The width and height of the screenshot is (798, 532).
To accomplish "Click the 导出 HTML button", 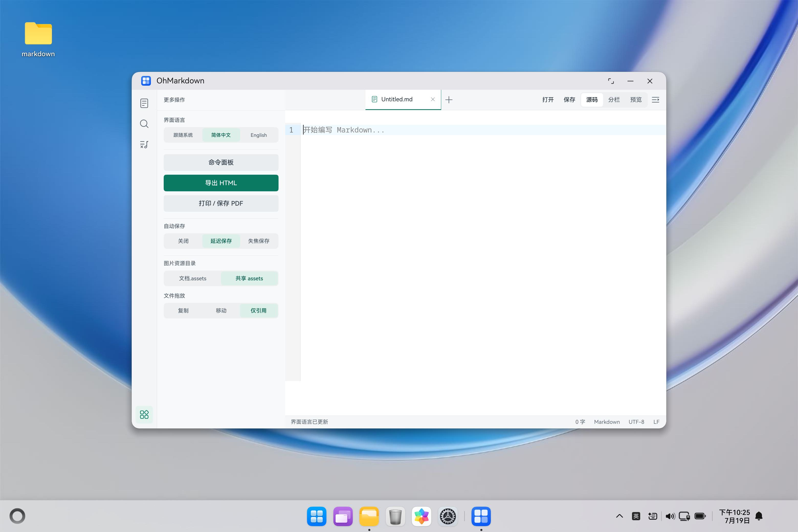I will [x=221, y=183].
